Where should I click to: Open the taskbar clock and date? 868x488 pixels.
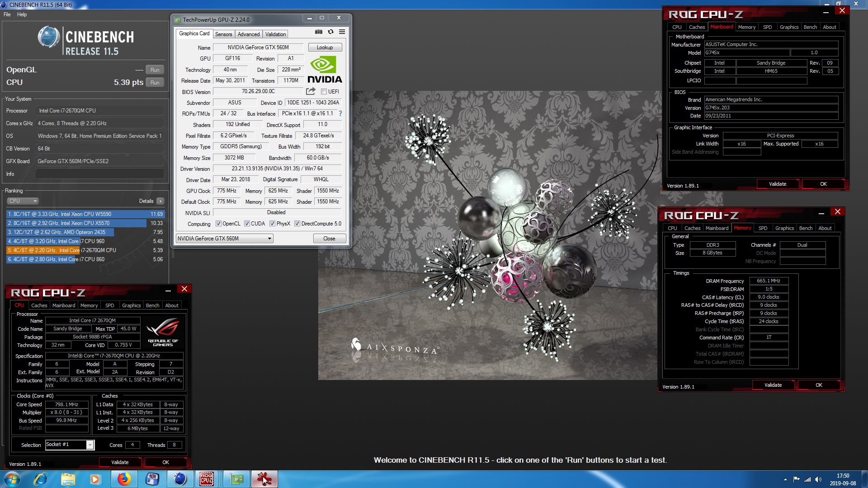coord(843,479)
